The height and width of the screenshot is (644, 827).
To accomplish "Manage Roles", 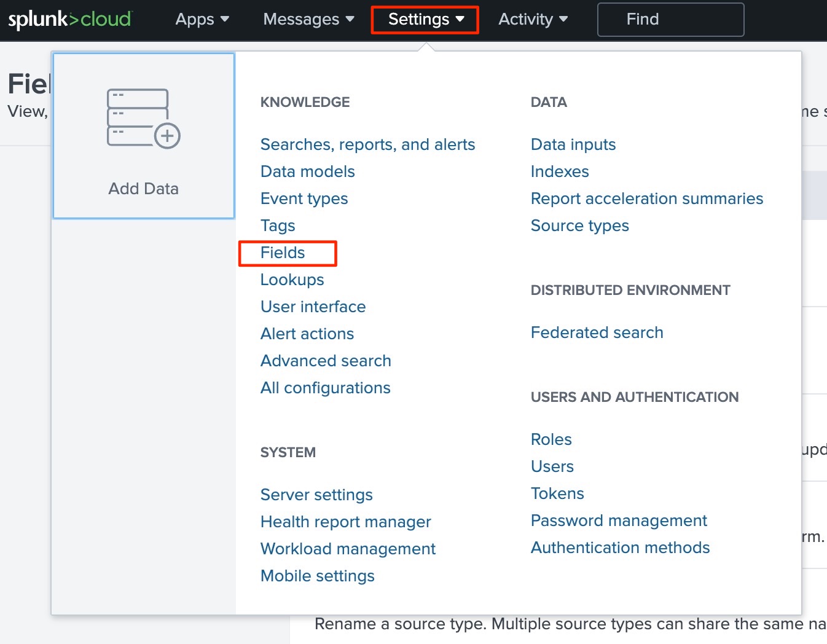I will [x=551, y=439].
